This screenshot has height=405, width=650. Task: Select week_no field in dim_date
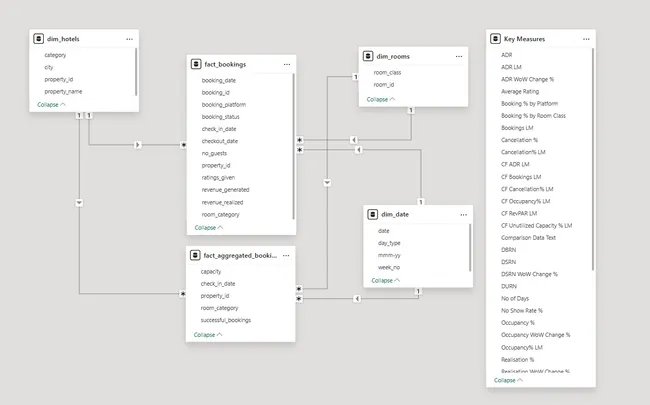[x=389, y=267]
